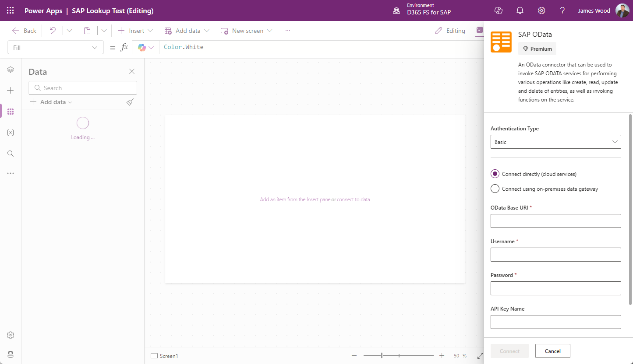Open the app launcher waffle menu
This screenshot has height=364, width=633.
pos(11,10)
